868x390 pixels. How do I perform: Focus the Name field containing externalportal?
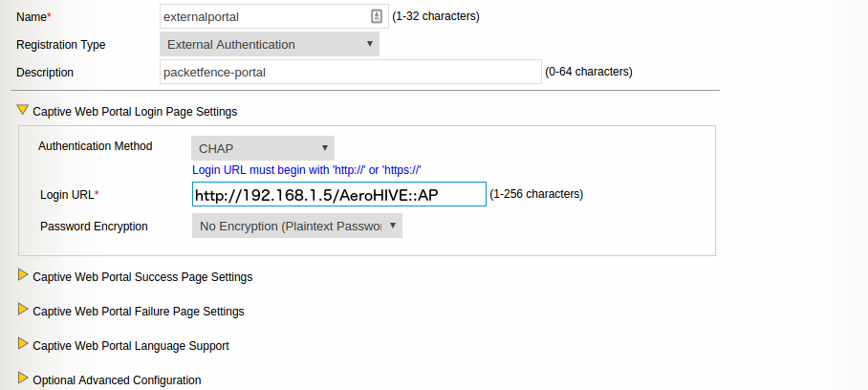pyautogui.click(x=265, y=16)
